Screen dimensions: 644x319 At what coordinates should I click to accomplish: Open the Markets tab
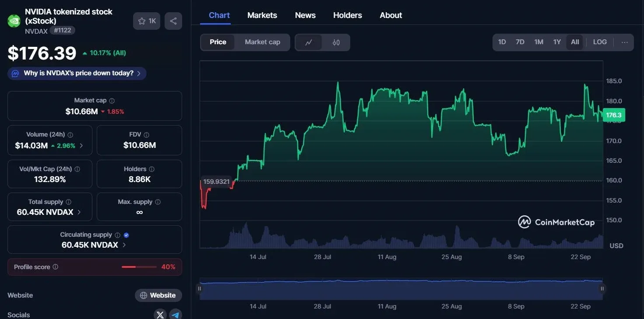[262, 15]
